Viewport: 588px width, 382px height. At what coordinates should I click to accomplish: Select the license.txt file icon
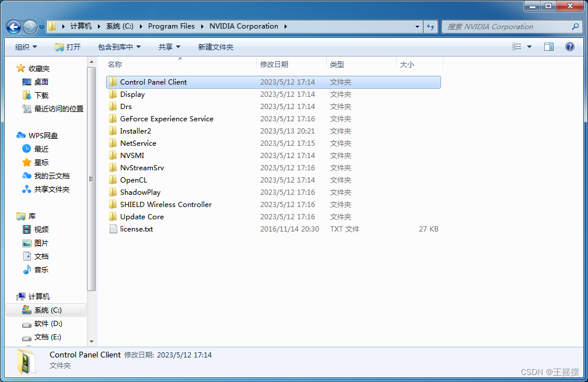click(x=113, y=229)
